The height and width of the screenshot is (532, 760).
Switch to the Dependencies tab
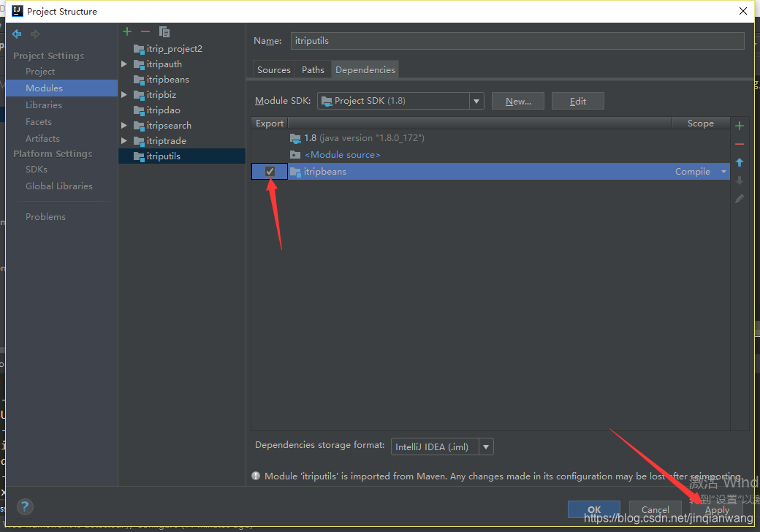coord(365,69)
